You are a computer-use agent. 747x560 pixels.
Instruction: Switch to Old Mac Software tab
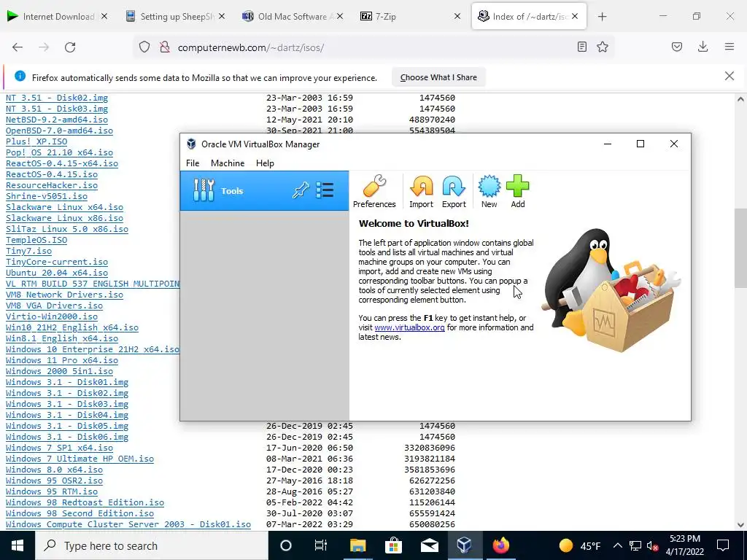tap(292, 17)
